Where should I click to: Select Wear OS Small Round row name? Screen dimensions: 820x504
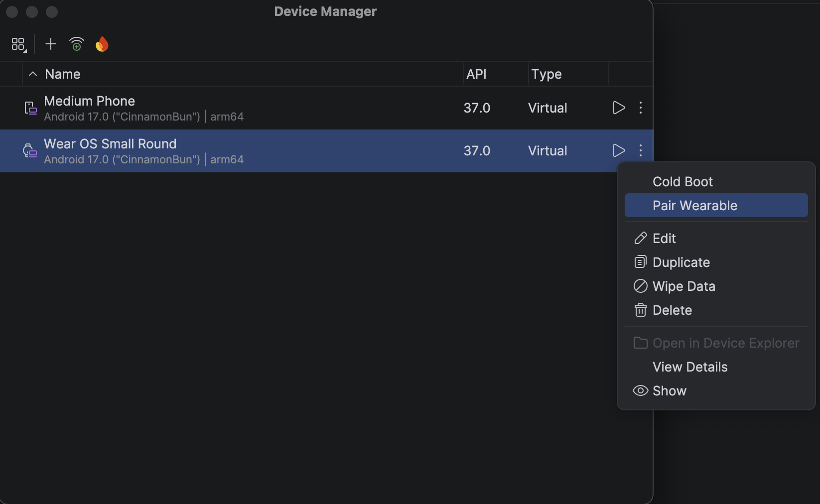point(110,144)
